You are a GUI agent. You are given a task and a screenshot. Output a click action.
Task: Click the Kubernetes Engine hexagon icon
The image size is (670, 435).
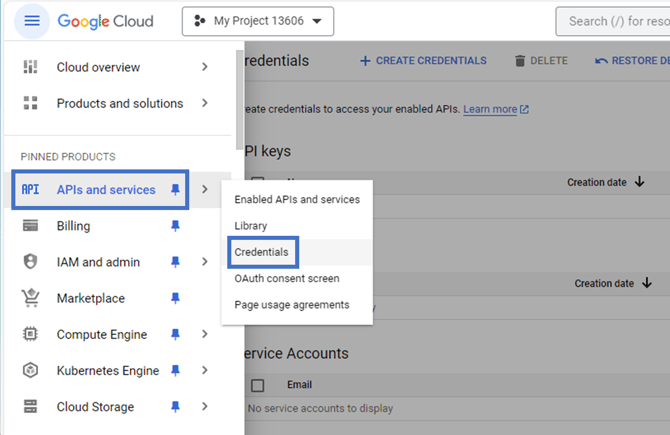[x=30, y=371]
